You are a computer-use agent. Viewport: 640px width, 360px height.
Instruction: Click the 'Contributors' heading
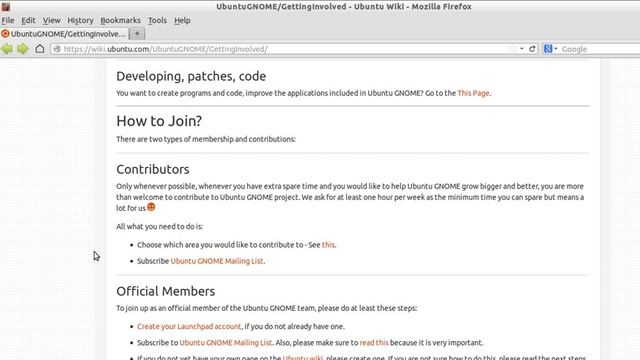153,169
